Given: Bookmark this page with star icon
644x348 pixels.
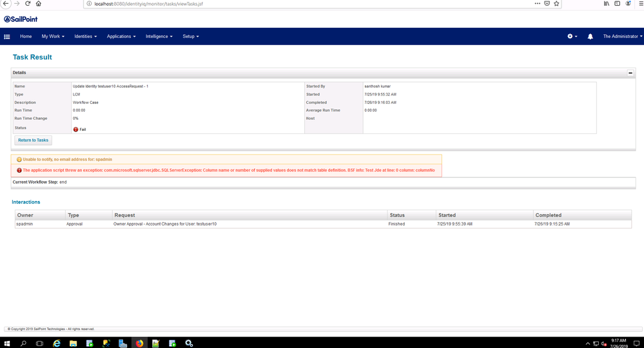Looking at the screenshot, I should 556,4.
